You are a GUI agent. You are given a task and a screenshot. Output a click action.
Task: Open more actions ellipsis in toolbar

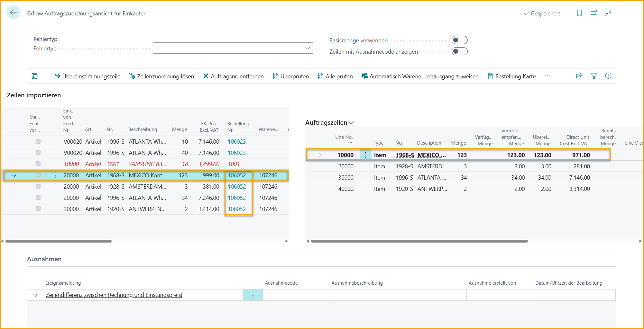click(547, 76)
